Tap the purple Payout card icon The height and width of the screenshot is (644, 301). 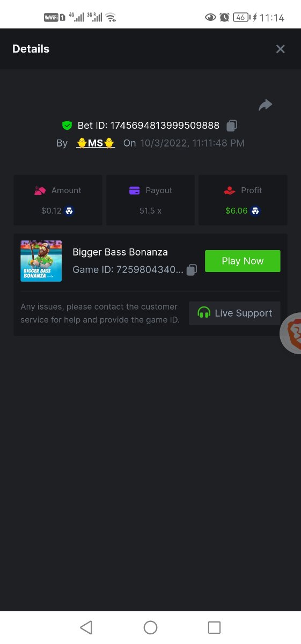[x=135, y=191]
